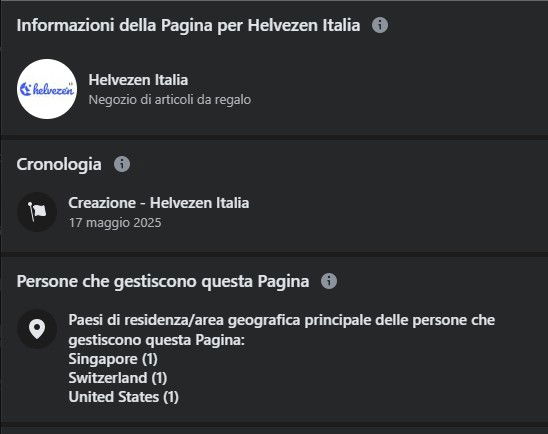This screenshot has width=548, height=434.
Task: Click the 'gestiscono questa Pagina:' text line
Action: pyautogui.click(x=157, y=340)
